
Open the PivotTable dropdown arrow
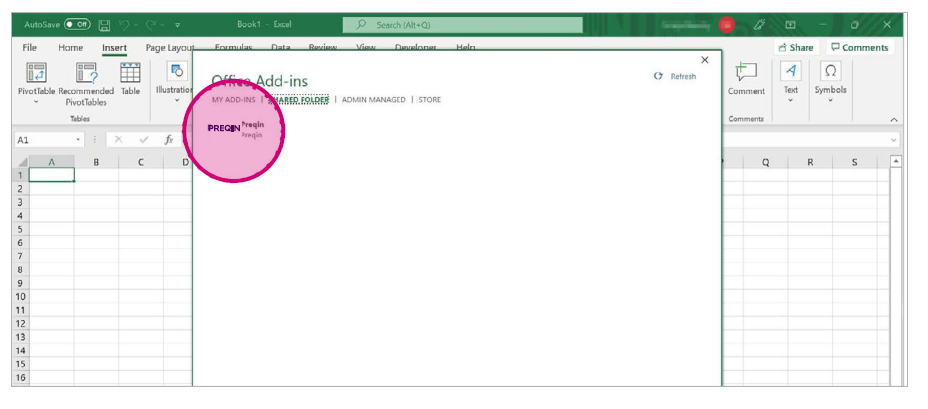tap(36, 102)
